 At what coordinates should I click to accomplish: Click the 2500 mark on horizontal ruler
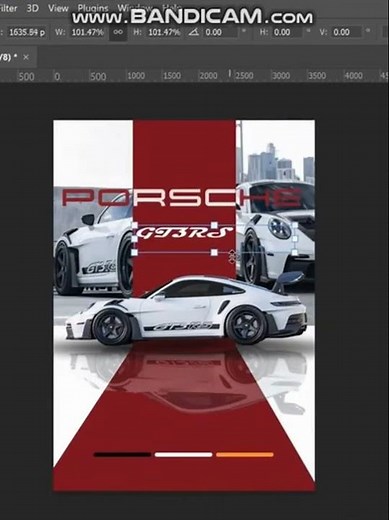244,76
